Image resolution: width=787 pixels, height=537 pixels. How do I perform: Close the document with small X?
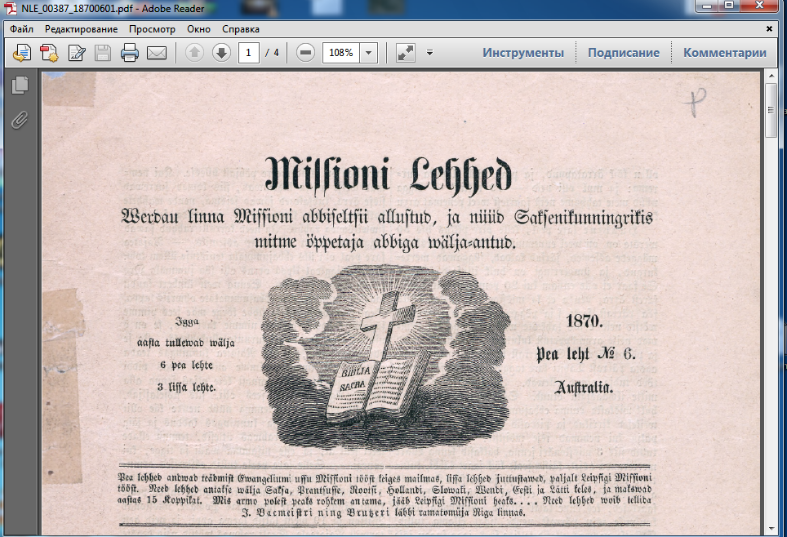pos(769,29)
